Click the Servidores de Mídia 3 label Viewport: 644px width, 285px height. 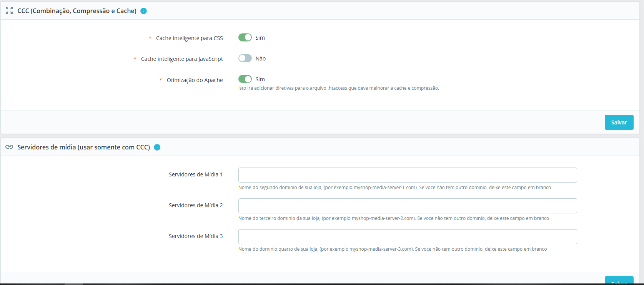(196, 236)
